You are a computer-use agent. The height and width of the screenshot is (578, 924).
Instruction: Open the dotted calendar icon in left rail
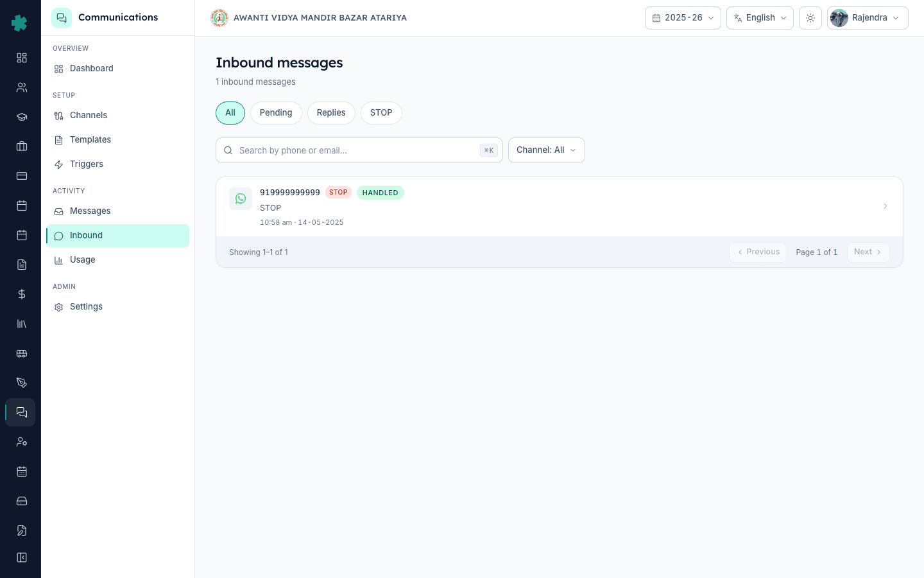coord(22,471)
